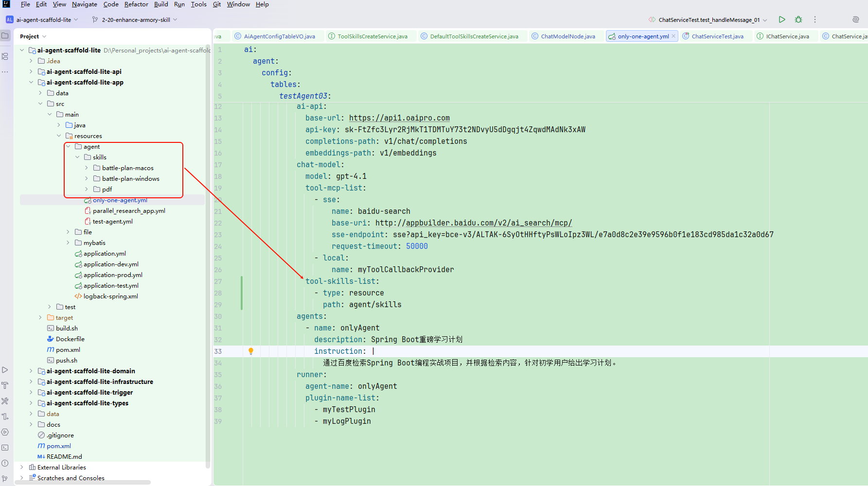Open more actions next to debug button
868x486 pixels.
[x=815, y=19]
